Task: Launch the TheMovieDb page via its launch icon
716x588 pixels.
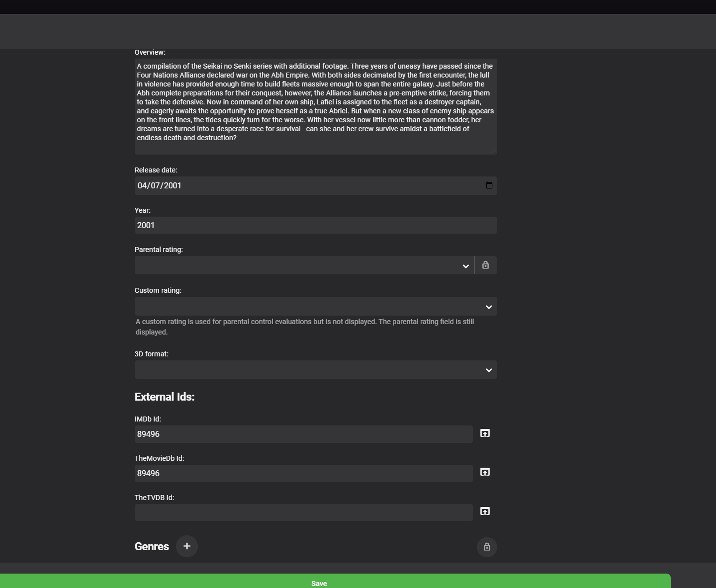Action: click(x=485, y=472)
